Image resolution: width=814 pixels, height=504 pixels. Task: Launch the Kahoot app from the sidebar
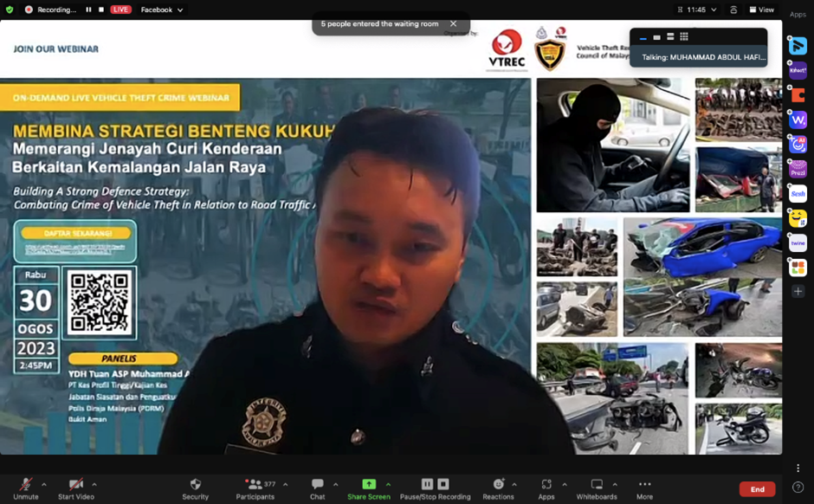(798, 70)
